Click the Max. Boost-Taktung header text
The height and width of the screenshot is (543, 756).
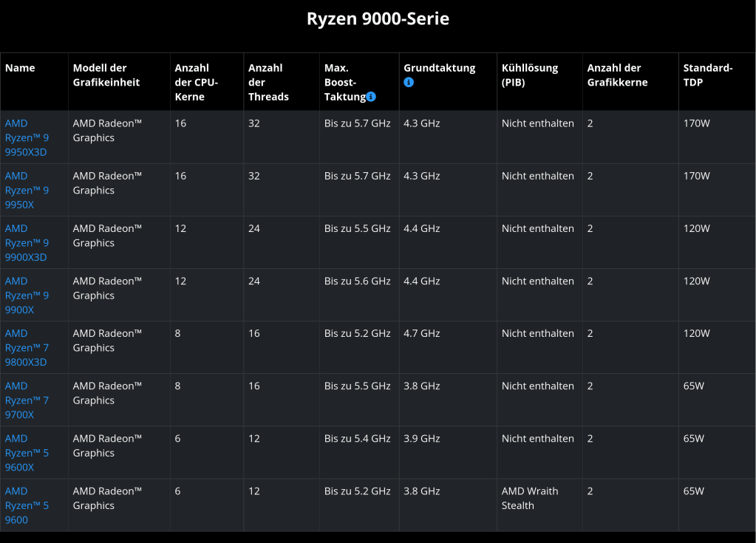[x=344, y=82]
